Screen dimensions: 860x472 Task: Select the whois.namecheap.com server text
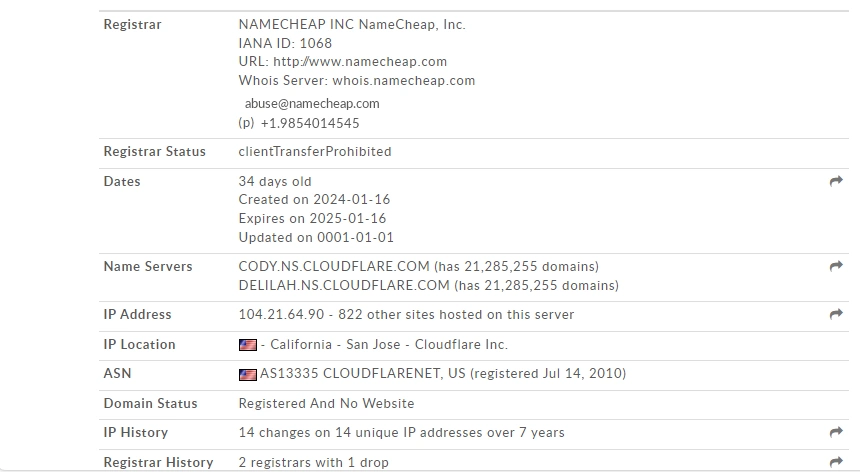[404, 81]
